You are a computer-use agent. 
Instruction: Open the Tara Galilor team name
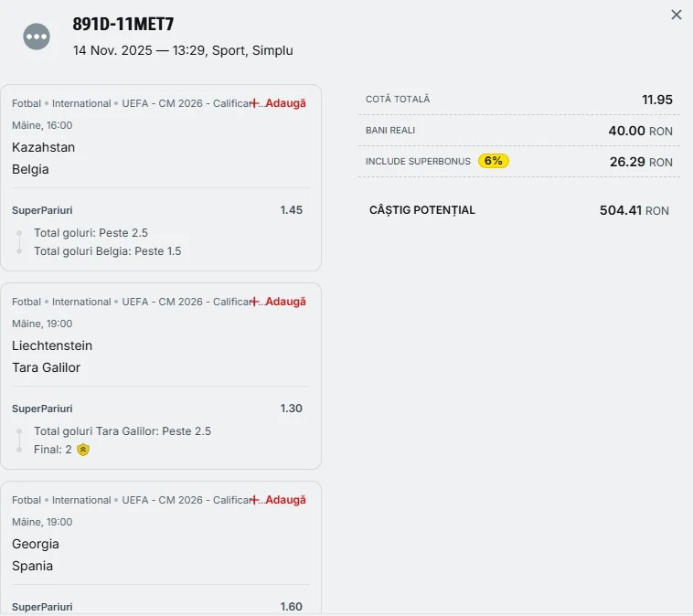47,367
